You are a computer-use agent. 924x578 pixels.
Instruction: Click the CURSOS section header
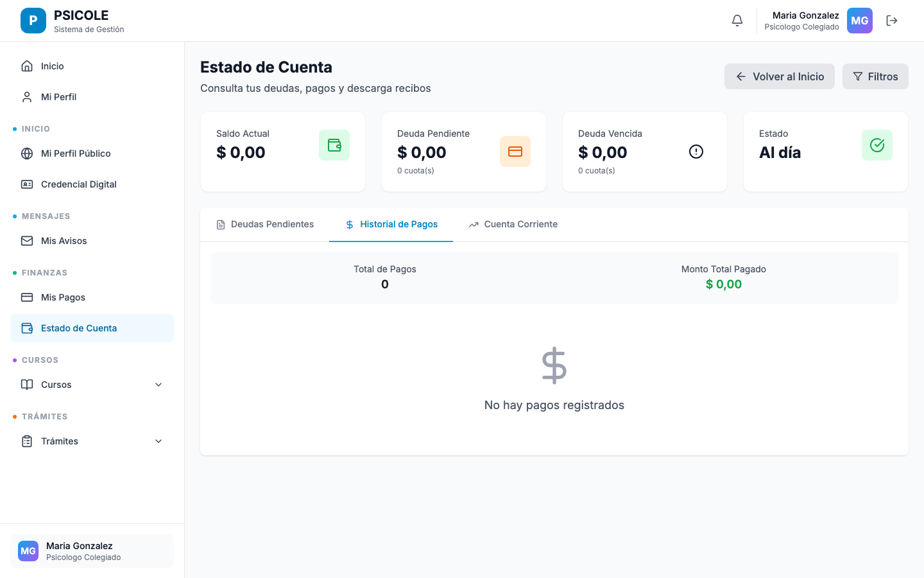click(x=40, y=360)
